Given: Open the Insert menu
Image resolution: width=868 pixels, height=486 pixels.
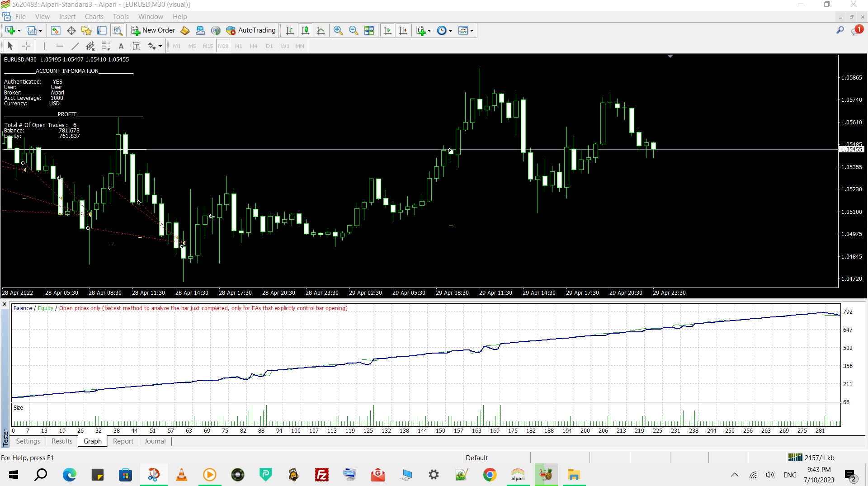Looking at the screenshot, I should tap(67, 17).
